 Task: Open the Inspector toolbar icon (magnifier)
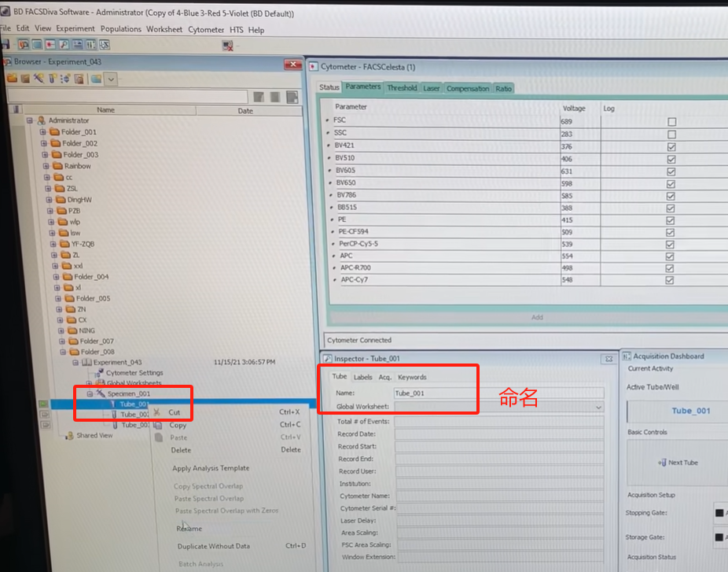pyautogui.click(x=64, y=45)
